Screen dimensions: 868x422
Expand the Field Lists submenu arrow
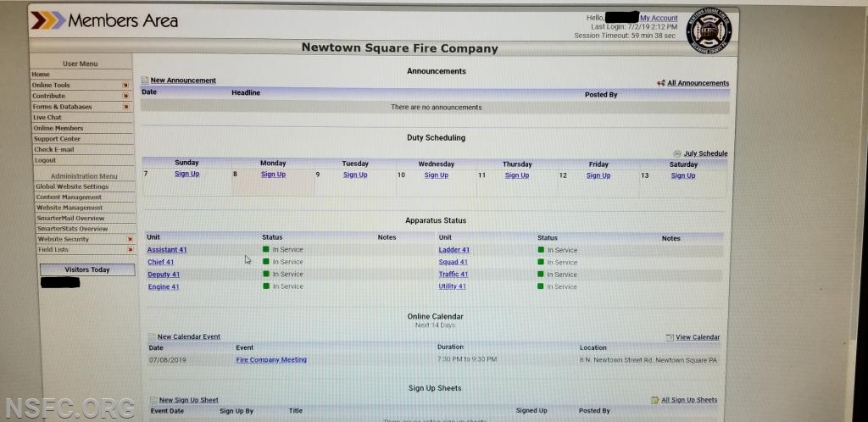pyautogui.click(x=130, y=249)
